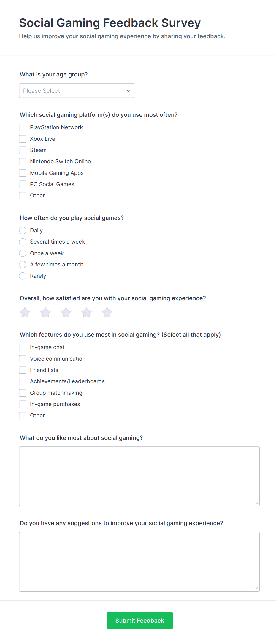Viewport: 276px width, 644px height.
Task: Click the likes about social gaming text area
Action: (x=139, y=476)
